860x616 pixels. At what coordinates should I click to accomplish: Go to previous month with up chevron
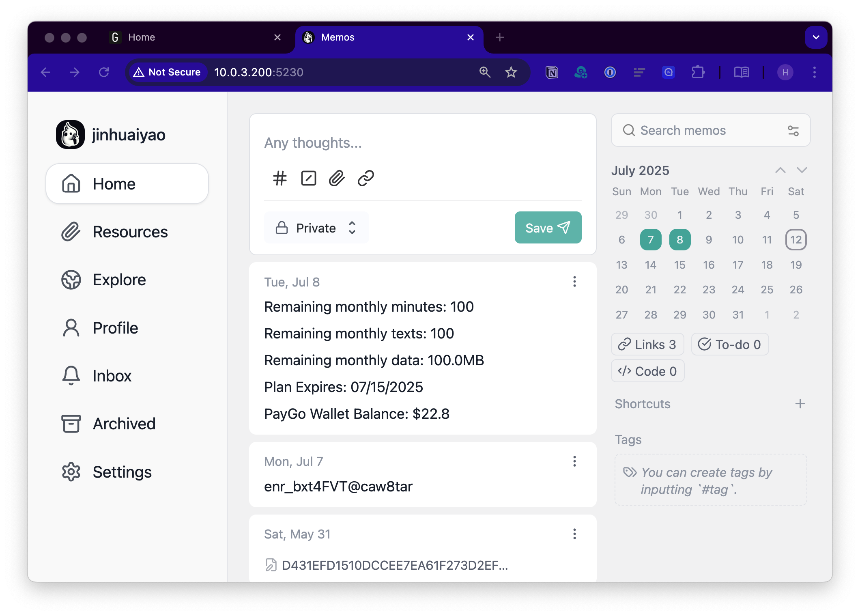point(780,170)
